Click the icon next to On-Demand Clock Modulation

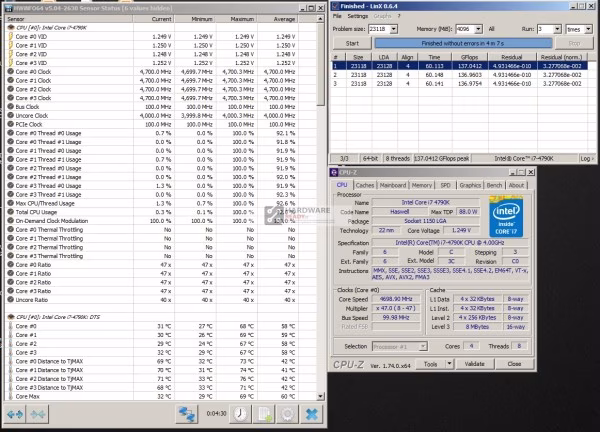pos(11,221)
